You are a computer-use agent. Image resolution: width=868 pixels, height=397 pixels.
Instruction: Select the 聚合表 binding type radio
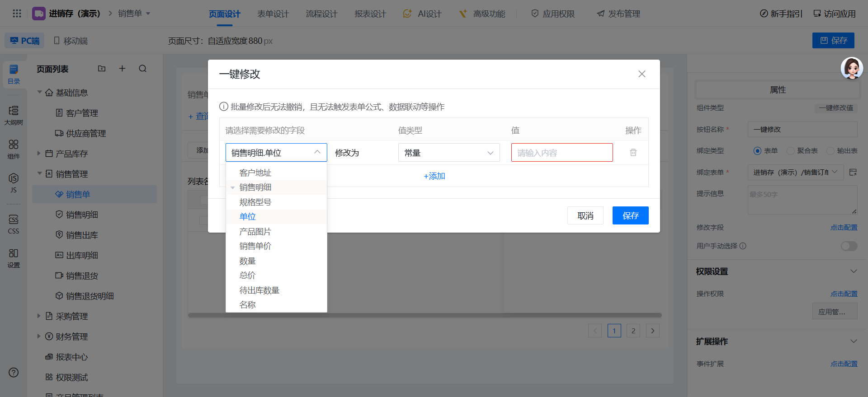coord(791,151)
